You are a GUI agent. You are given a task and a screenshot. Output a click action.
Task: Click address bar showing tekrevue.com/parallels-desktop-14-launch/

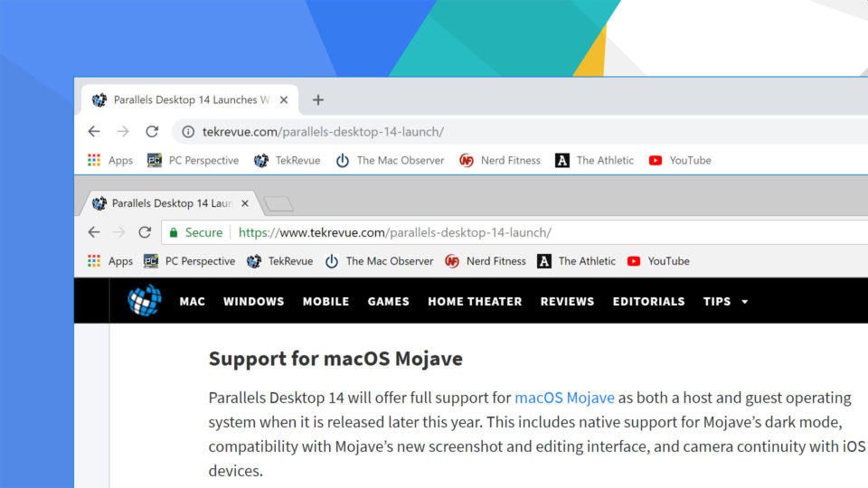(x=521, y=132)
